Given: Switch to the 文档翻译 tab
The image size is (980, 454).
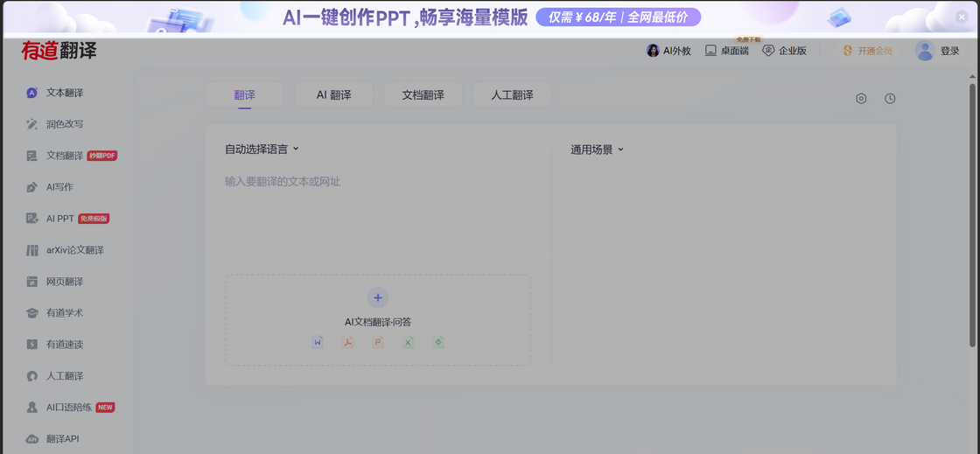Looking at the screenshot, I should [423, 95].
